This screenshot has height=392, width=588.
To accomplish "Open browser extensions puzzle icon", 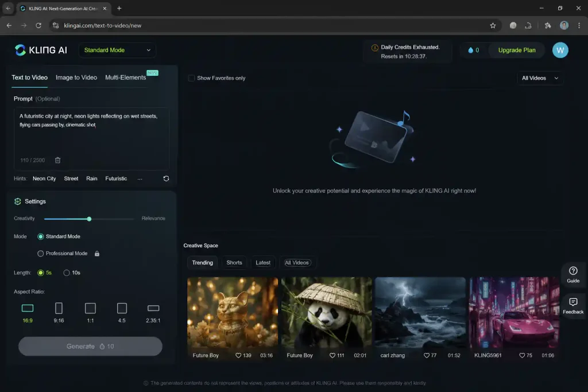I will 548,25.
